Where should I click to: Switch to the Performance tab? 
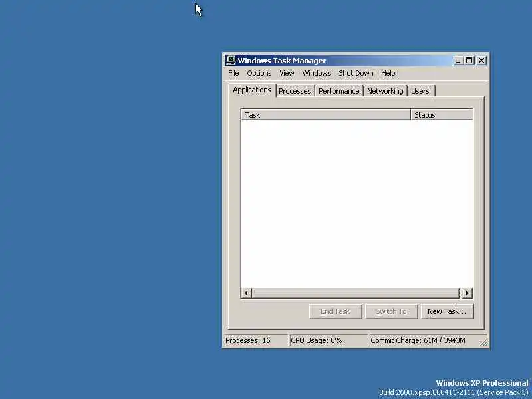338,91
